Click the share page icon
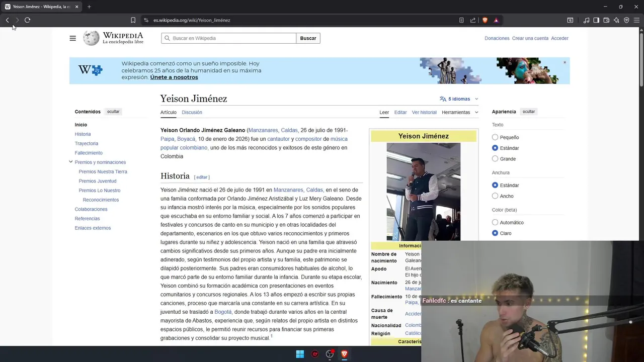644x362 pixels. pyautogui.click(x=473, y=20)
